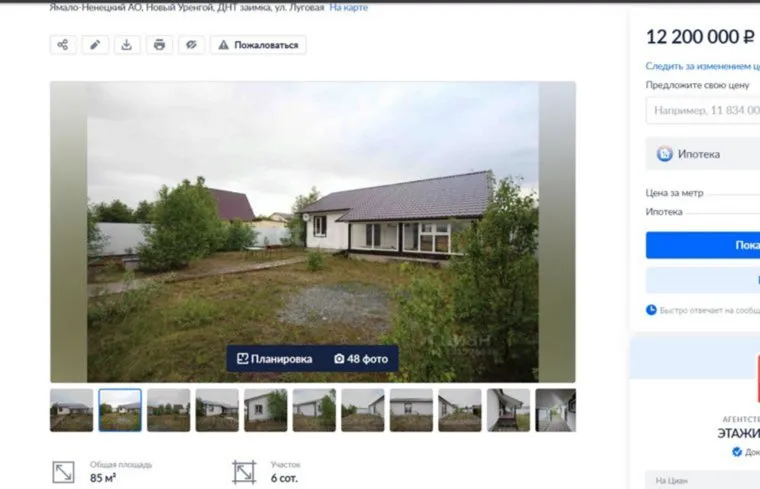
Task: Click the share icon button
Action: pyautogui.click(x=63, y=45)
